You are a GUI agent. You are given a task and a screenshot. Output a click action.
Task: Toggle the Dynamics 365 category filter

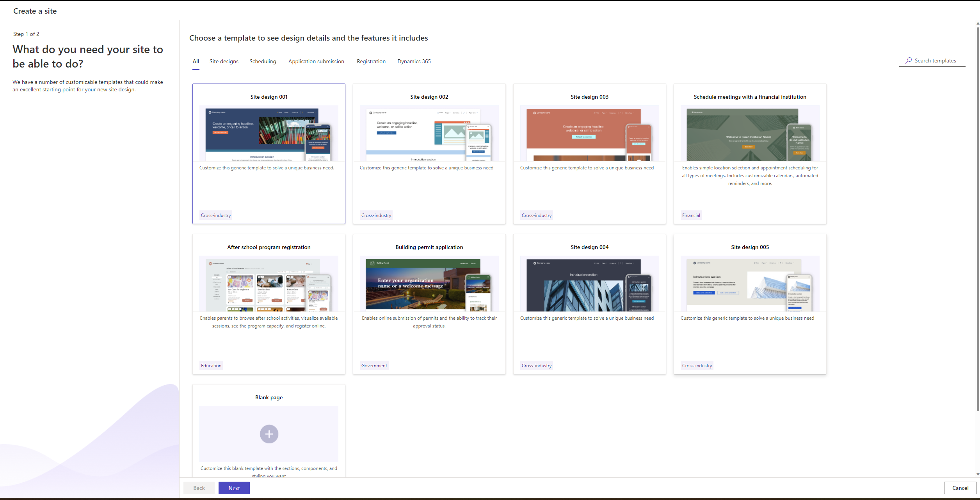pyautogui.click(x=414, y=61)
